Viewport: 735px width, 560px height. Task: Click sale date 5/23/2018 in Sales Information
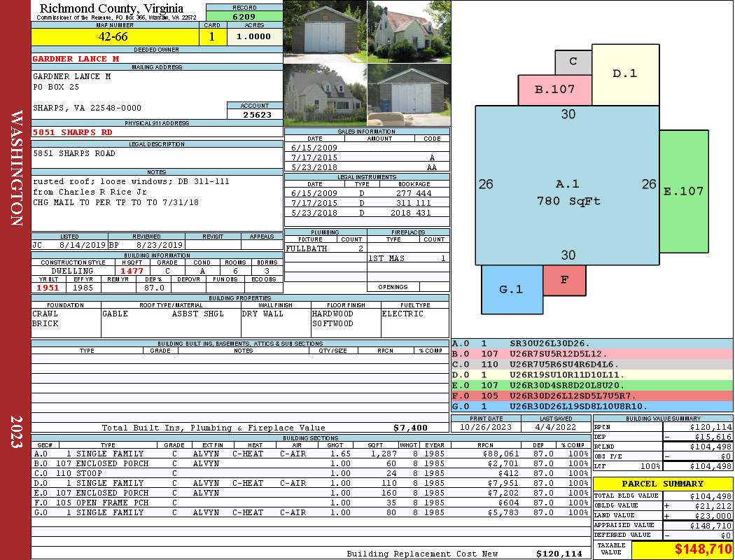pos(314,167)
